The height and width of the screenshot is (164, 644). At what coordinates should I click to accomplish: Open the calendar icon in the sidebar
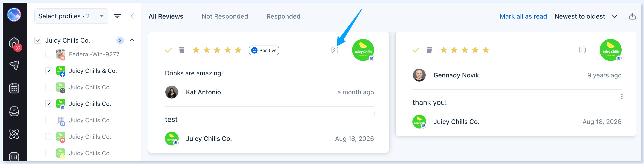pos(14,88)
